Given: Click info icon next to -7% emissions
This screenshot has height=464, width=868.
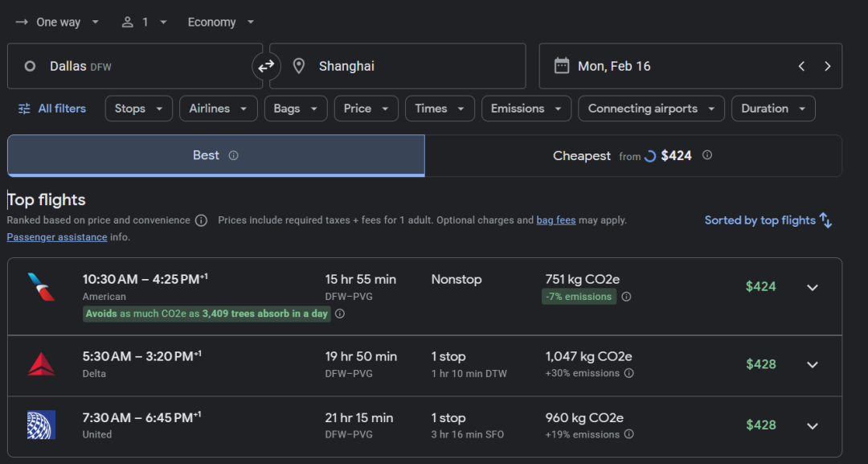Looking at the screenshot, I should pyautogui.click(x=626, y=297).
